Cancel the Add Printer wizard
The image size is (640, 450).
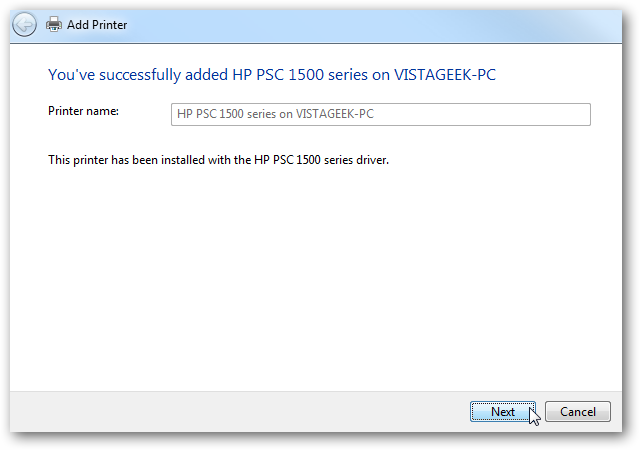pos(578,412)
